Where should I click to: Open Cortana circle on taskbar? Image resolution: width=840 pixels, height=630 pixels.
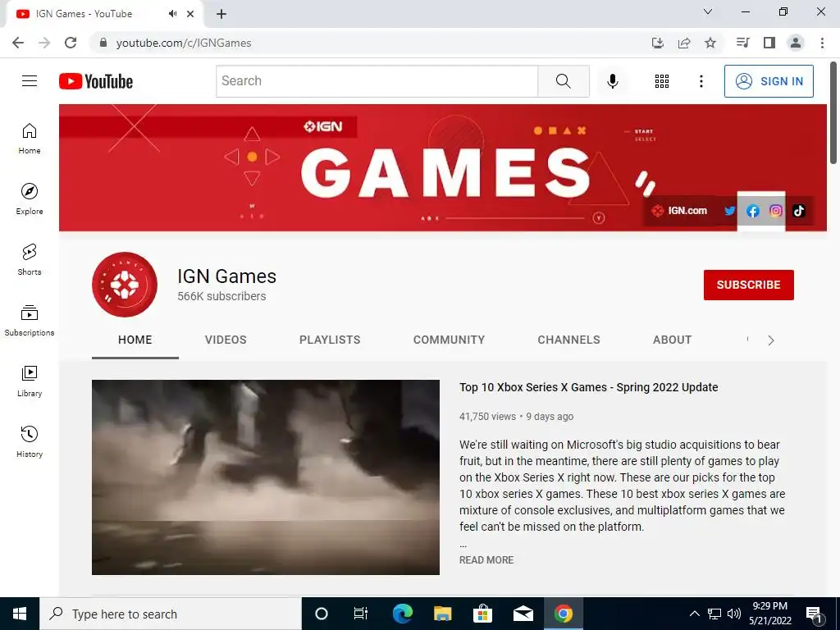point(322,614)
